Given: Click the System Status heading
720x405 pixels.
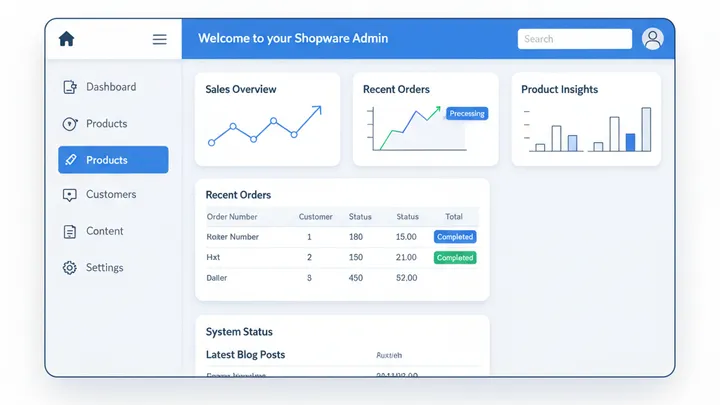Looking at the screenshot, I should pos(239,332).
